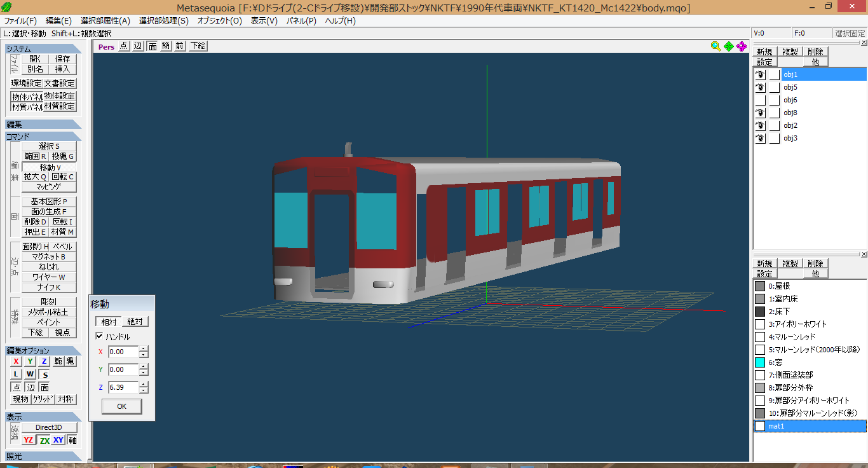Click the Pers perspective view label
The image size is (868, 468).
coord(106,46)
